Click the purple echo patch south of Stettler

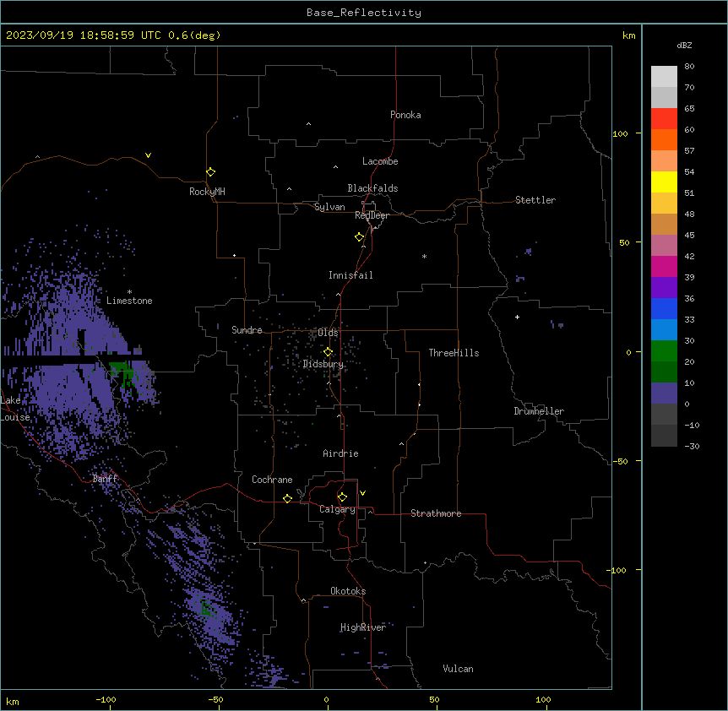point(529,252)
